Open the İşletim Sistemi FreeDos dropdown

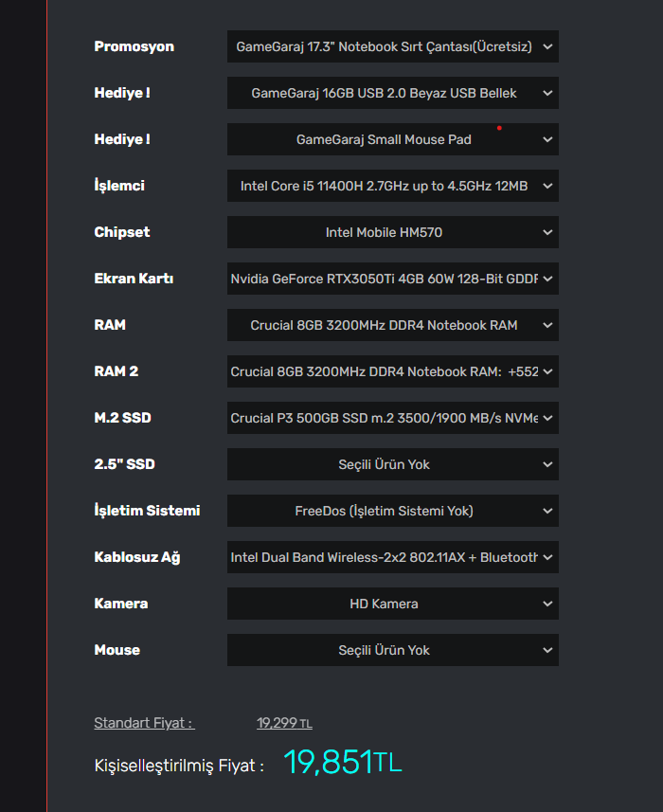coord(392,511)
